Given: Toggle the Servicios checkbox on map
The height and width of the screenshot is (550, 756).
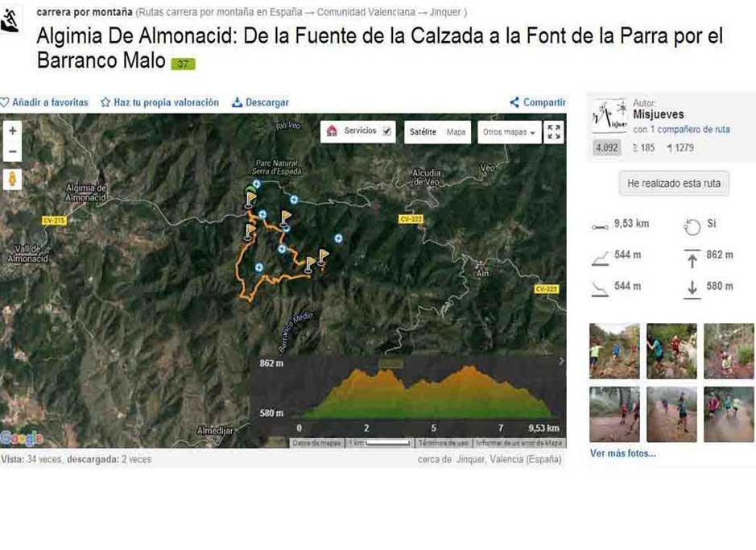Looking at the screenshot, I should tap(387, 131).
